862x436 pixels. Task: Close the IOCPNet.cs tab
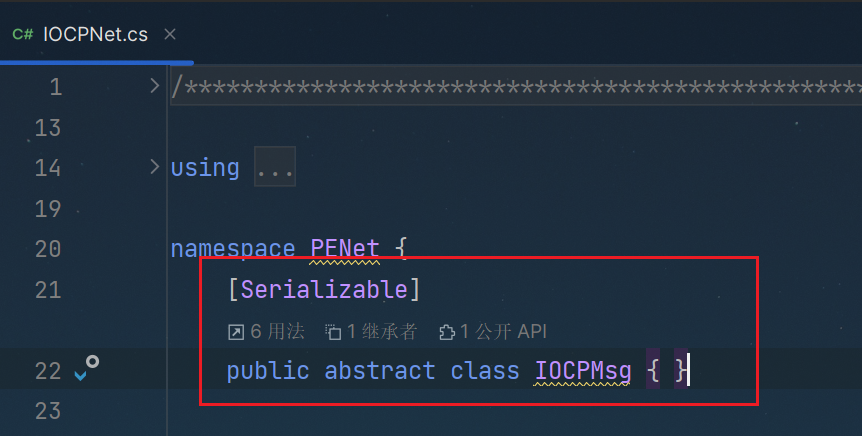pyautogui.click(x=170, y=34)
